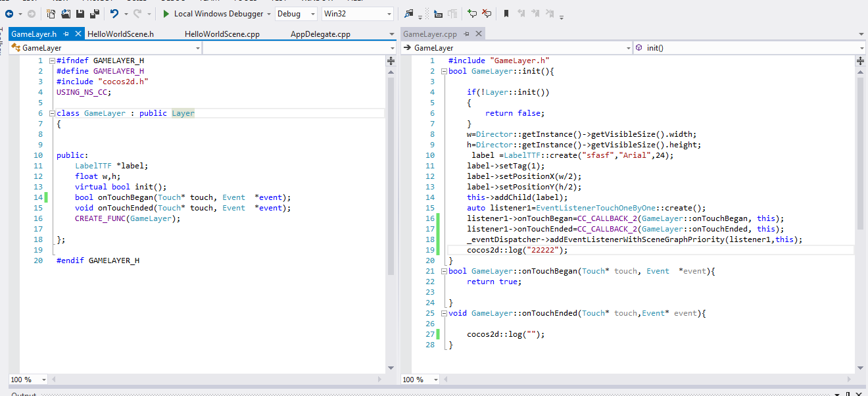Click the Save All icon
This screenshot has height=396, width=868.
[x=95, y=13]
